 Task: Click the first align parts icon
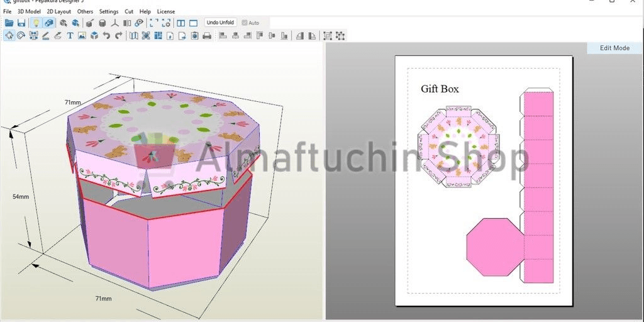(223, 36)
